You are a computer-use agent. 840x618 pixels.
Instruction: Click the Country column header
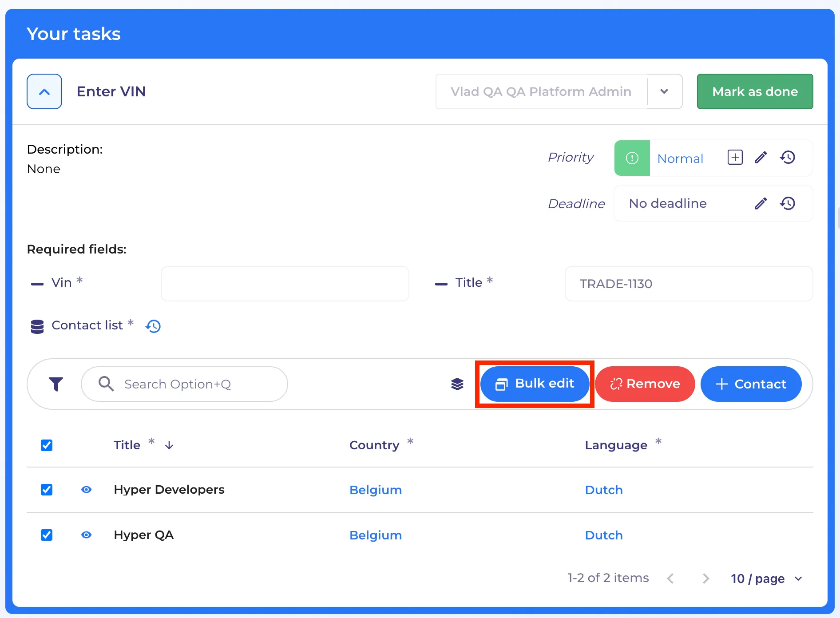pos(374,445)
